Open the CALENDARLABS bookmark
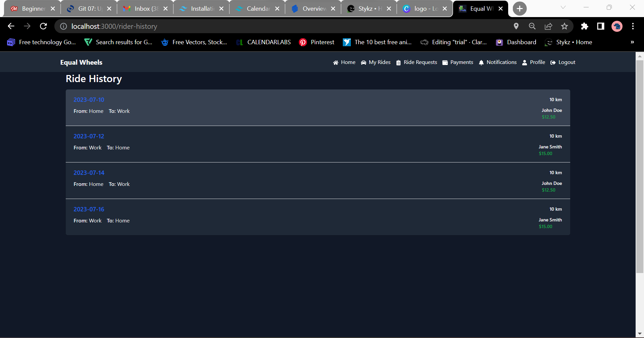The height and width of the screenshot is (338, 644). click(264, 42)
